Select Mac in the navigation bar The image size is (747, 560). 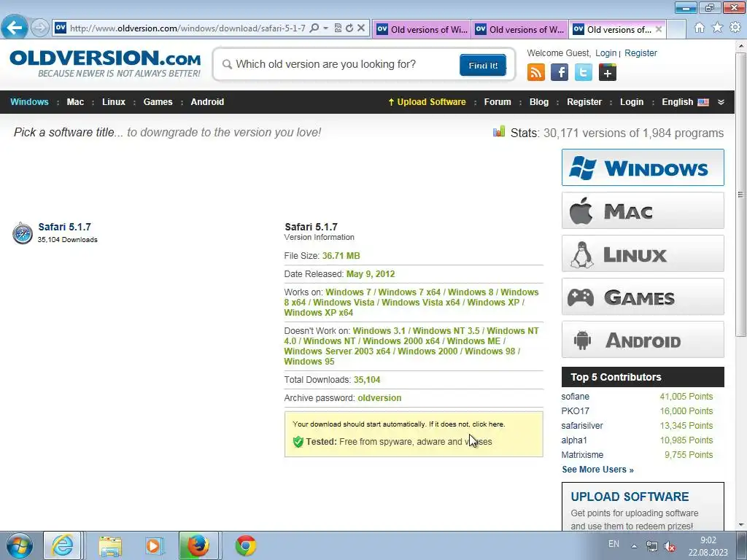click(x=75, y=102)
